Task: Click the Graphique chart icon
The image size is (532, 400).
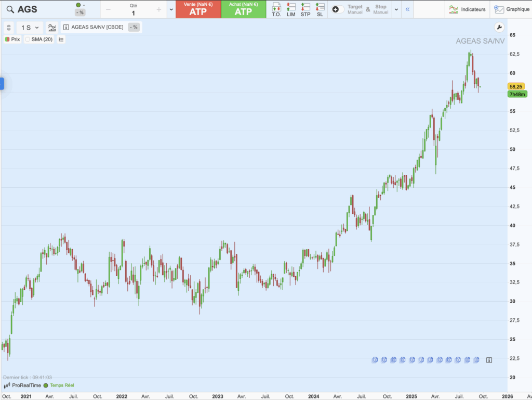Action: click(500, 9)
